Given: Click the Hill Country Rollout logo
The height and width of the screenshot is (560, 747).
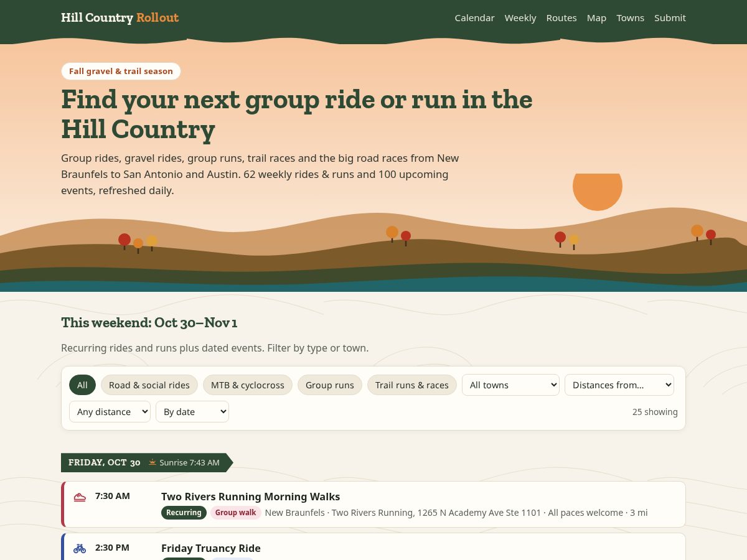Looking at the screenshot, I should (x=120, y=18).
